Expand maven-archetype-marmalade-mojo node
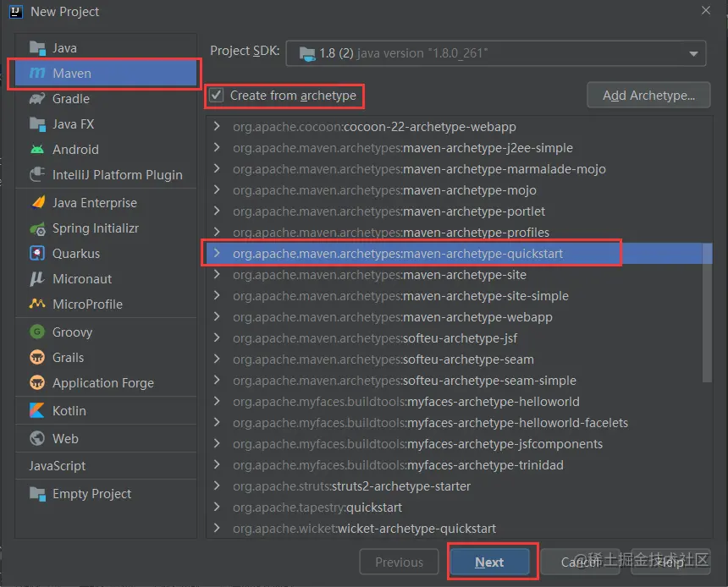Screen dimensions: 728x587 (x=217, y=168)
